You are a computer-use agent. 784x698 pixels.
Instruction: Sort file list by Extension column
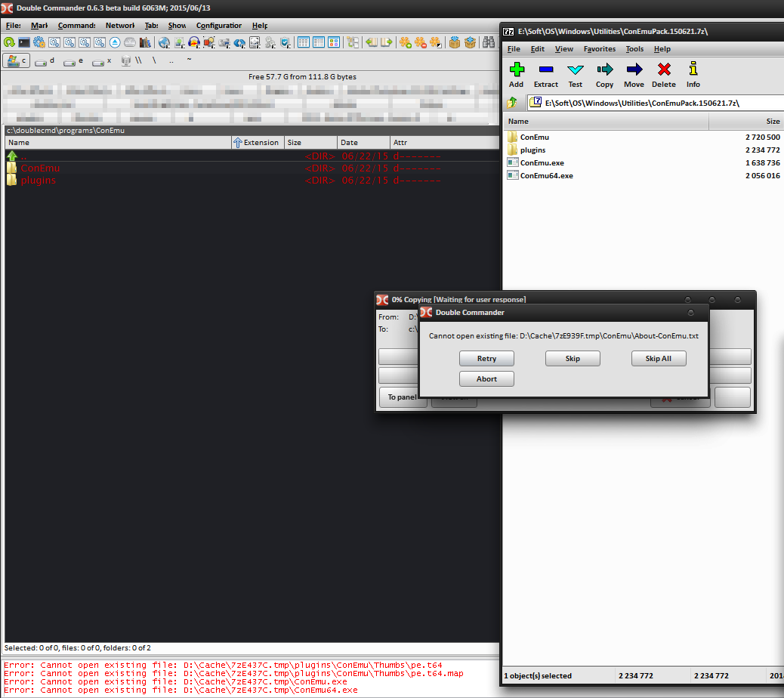pos(258,142)
